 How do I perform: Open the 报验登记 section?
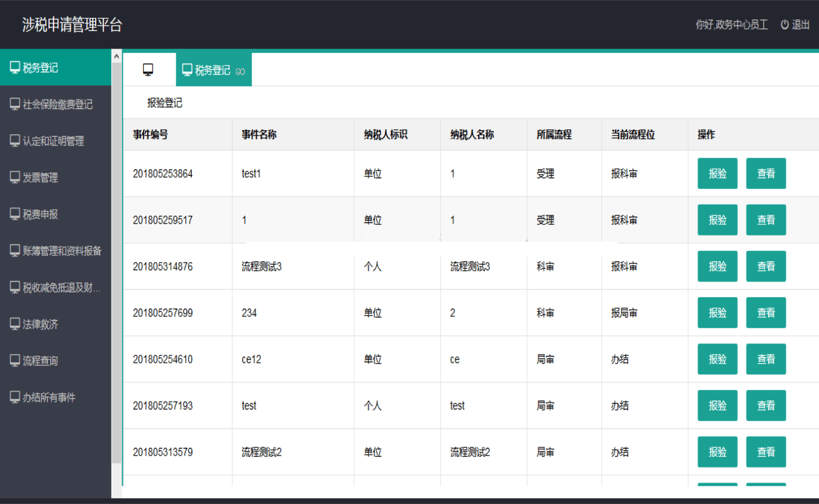coord(163,103)
